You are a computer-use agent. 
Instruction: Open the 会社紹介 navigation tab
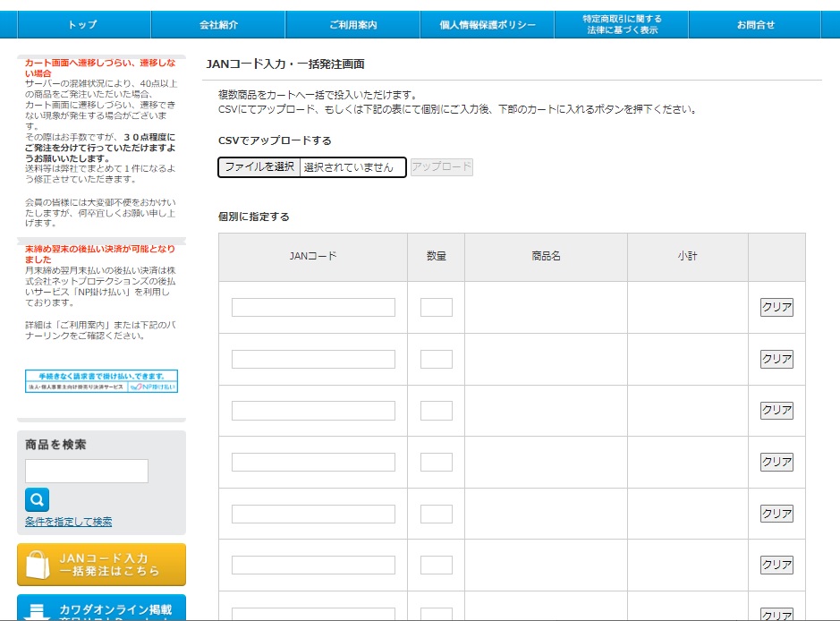(218, 25)
